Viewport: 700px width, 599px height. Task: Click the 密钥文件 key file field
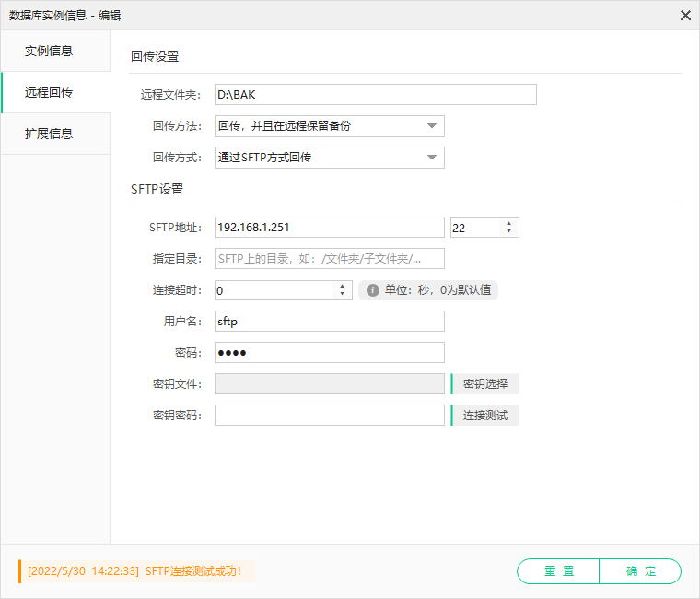pos(330,383)
